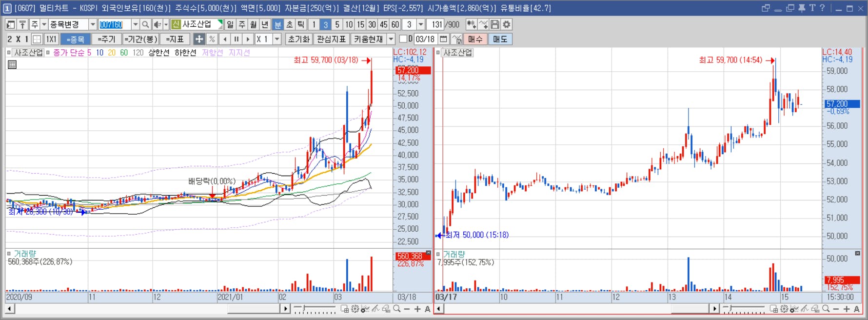Open the dropdown arrow next to the speaker icon
Image resolution: width=868 pixels, height=320 pixels.
166,24
